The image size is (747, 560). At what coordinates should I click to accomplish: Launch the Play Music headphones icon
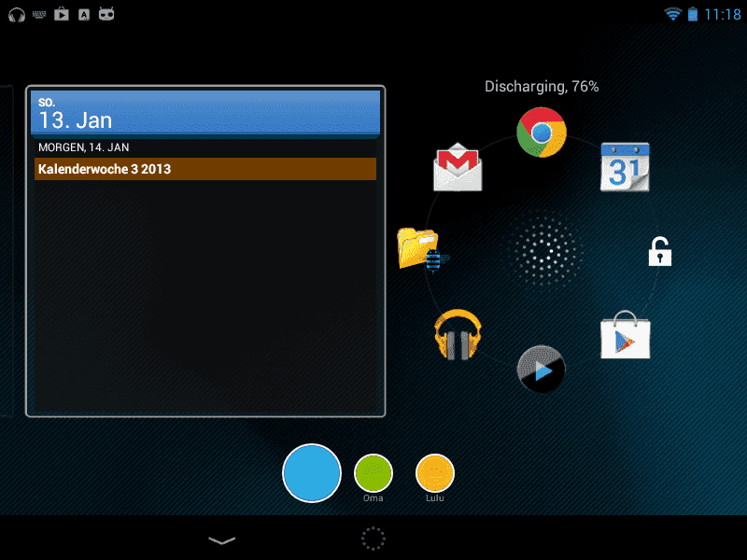(x=458, y=335)
